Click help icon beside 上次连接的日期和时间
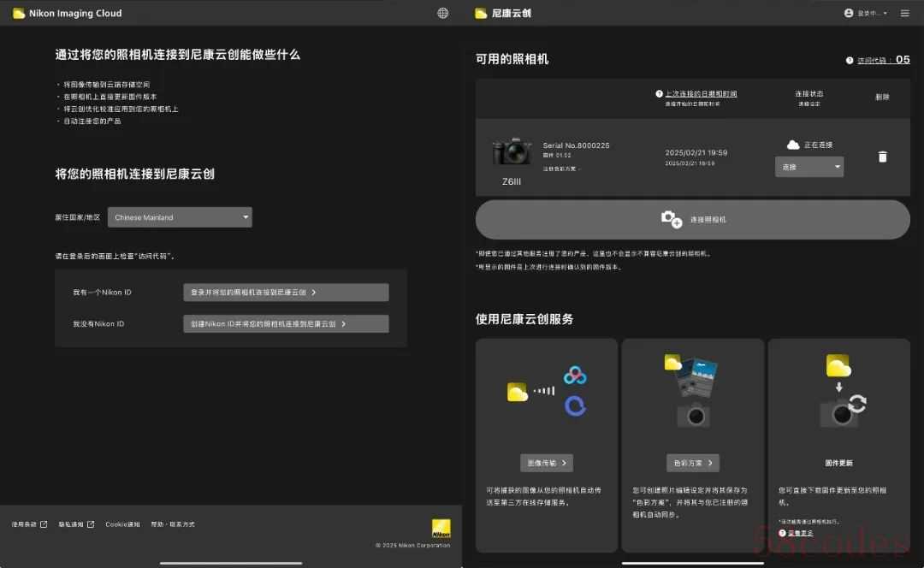Viewport: 924px width, 568px height. [660, 94]
